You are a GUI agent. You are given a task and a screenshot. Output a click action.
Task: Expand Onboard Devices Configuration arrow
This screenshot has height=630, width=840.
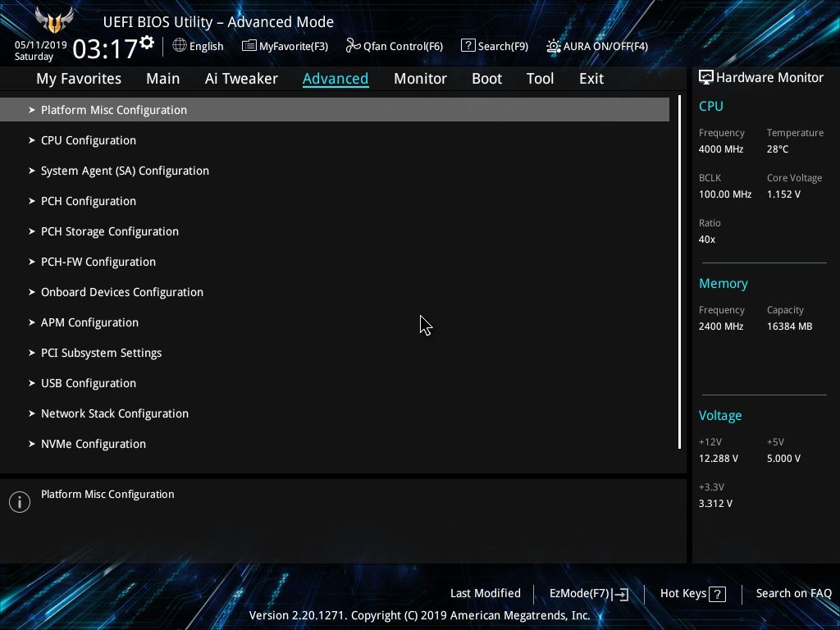32,292
